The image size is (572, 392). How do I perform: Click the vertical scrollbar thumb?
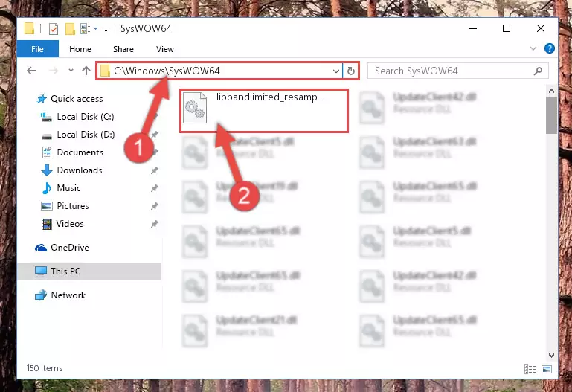551,115
